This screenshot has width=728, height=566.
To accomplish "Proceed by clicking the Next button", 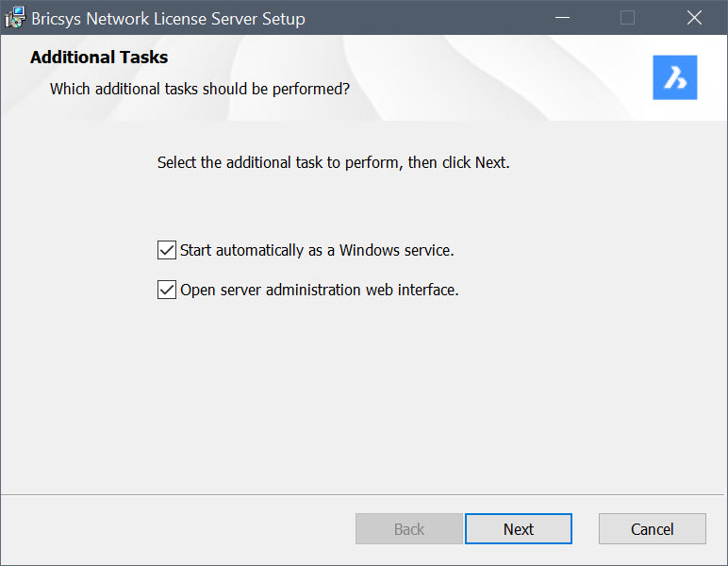I will (518, 529).
